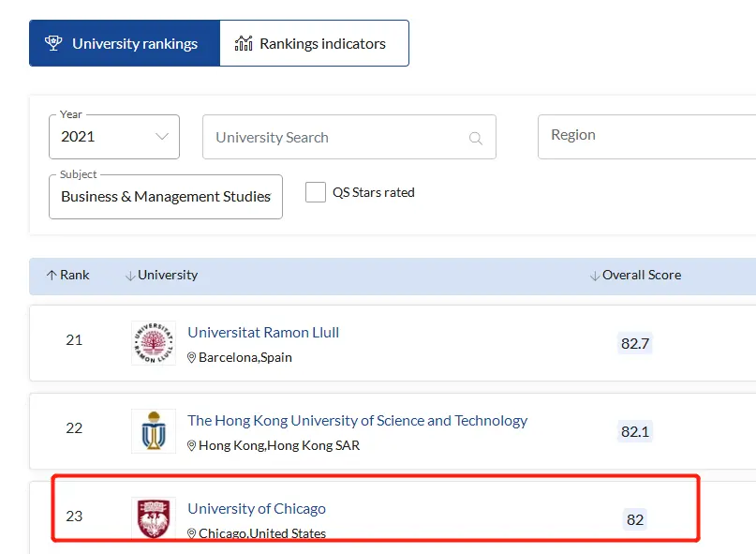Screen dimensions: 756x554
Task: Click the rank number 21
Action: [74, 340]
